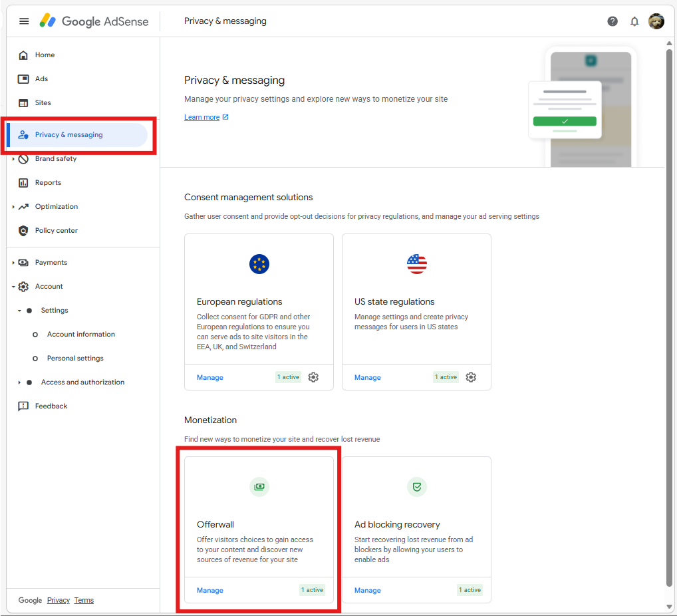Expand the Brand safety section
Viewport: 677px width, 616px height.
tap(13, 159)
